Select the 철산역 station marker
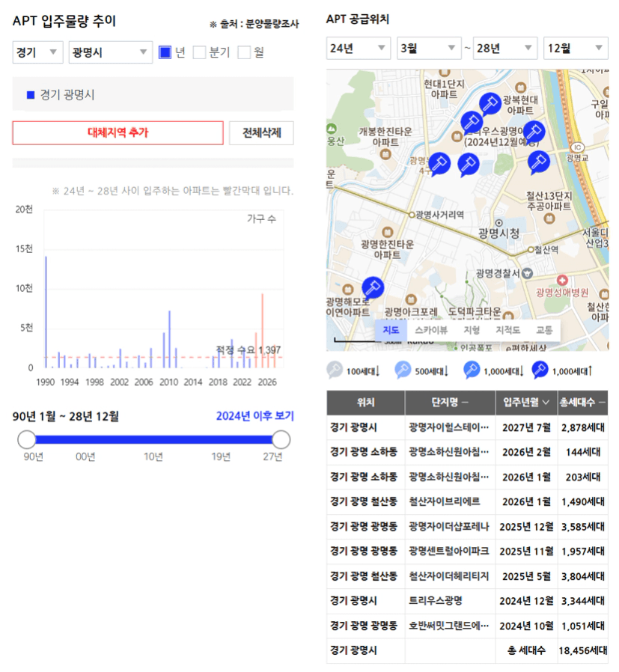619x672 pixels. point(530,249)
